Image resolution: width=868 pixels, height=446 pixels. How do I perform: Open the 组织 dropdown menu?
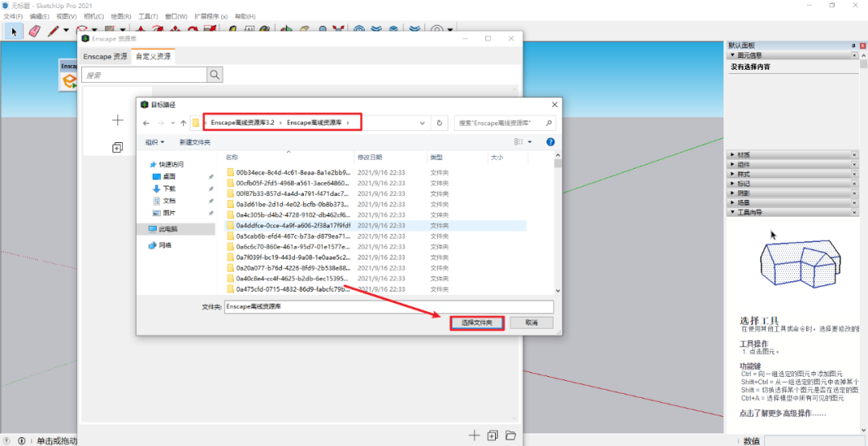tap(154, 142)
